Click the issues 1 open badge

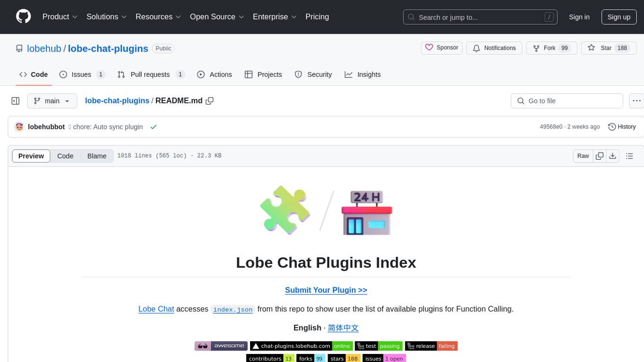[x=385, y=358]
